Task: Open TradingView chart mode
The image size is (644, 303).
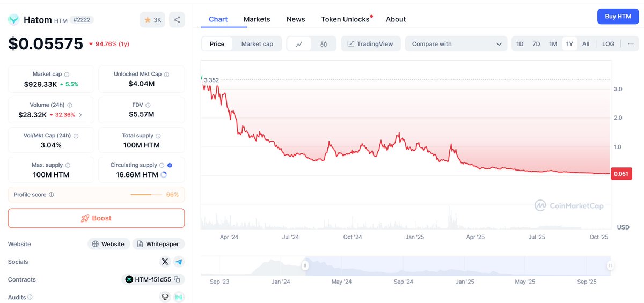Action: tap(371, 44)
